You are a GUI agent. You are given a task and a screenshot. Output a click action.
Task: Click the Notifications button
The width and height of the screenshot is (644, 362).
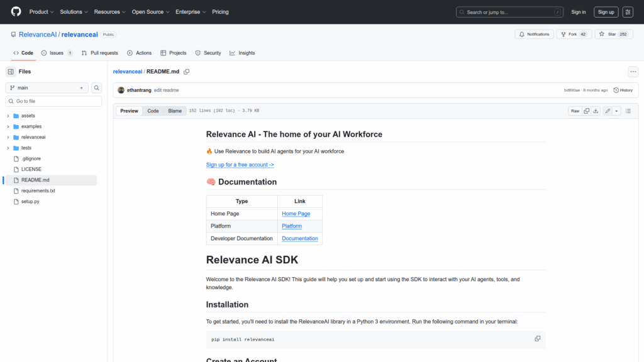(x=534, y=34)
